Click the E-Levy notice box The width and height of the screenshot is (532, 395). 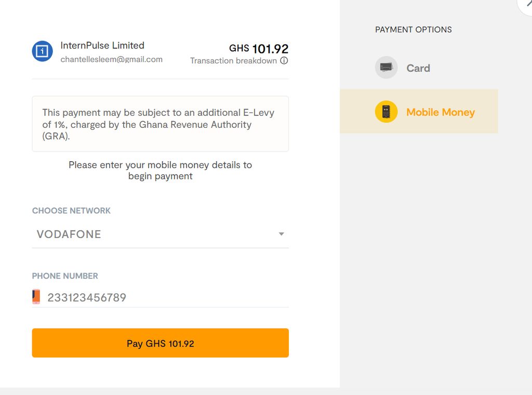[x=160, y=124]
